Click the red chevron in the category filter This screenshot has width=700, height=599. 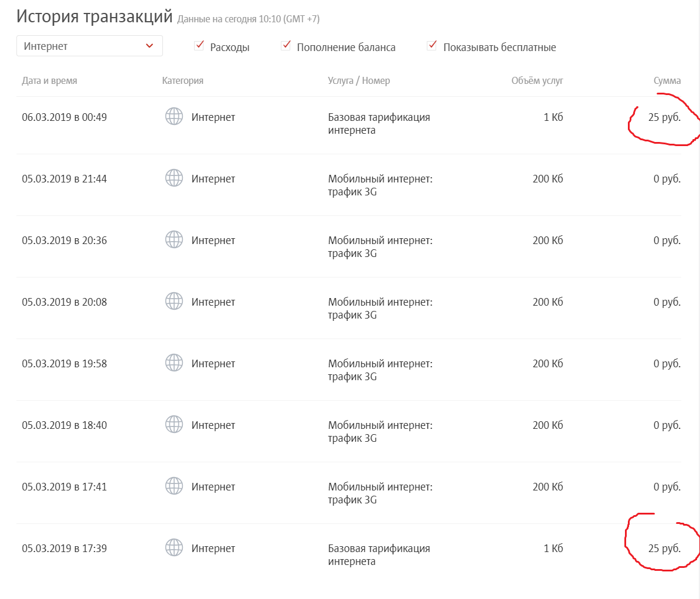click(149, 46)
